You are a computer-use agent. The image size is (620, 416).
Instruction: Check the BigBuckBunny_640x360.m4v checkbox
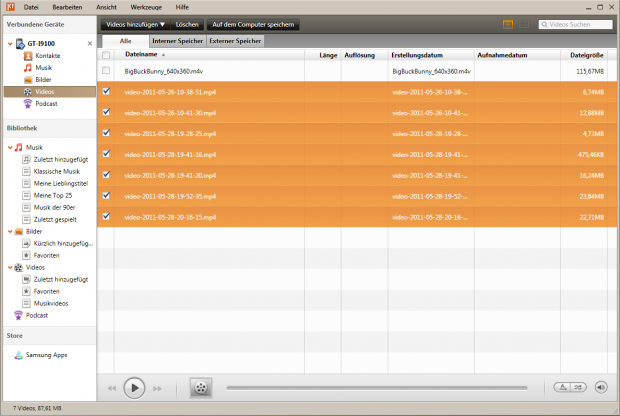tap(107, 72)
